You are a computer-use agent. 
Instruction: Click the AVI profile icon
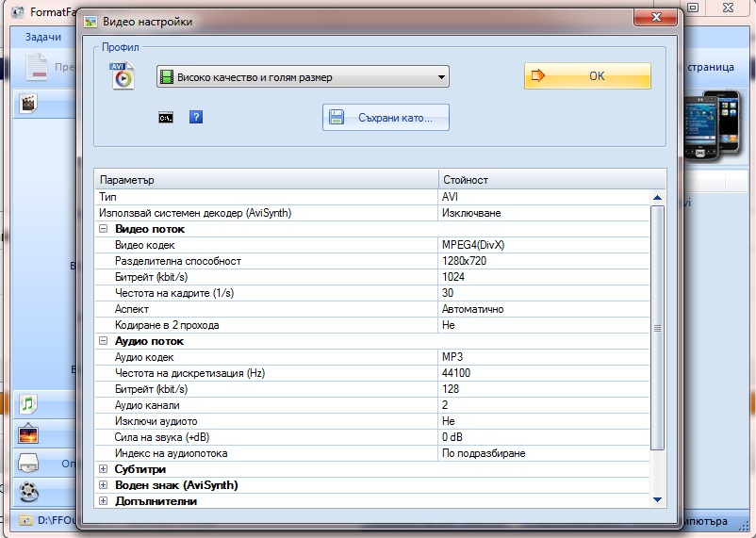pos(123,75)
